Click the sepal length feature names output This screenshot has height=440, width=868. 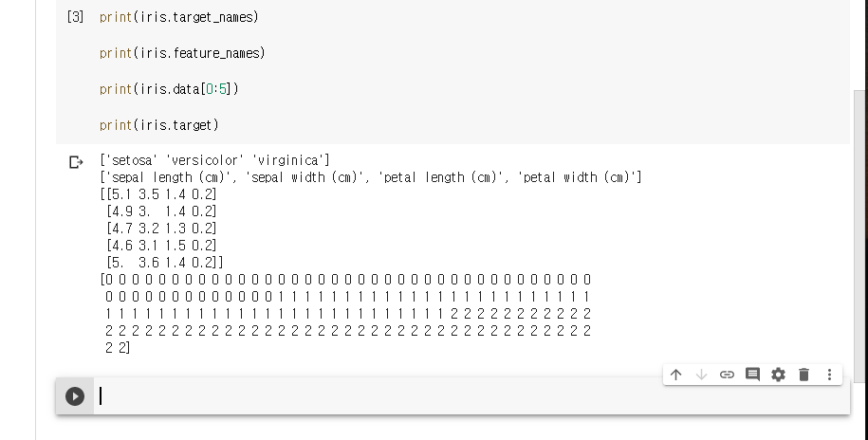click(x=370, y=177)
